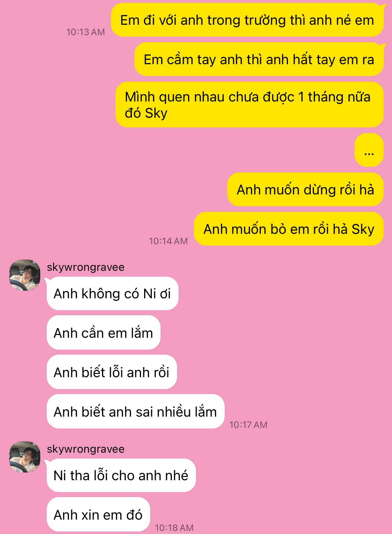Screen dimensions: 392x534
Task: Tap the yellow '...' message bubble
Action: pyautogui.click(x=369, y=150)
